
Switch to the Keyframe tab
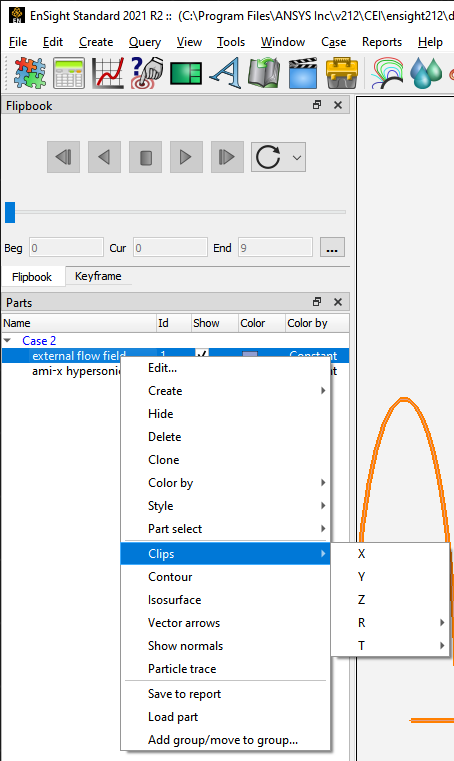click(x=98, y=276)
